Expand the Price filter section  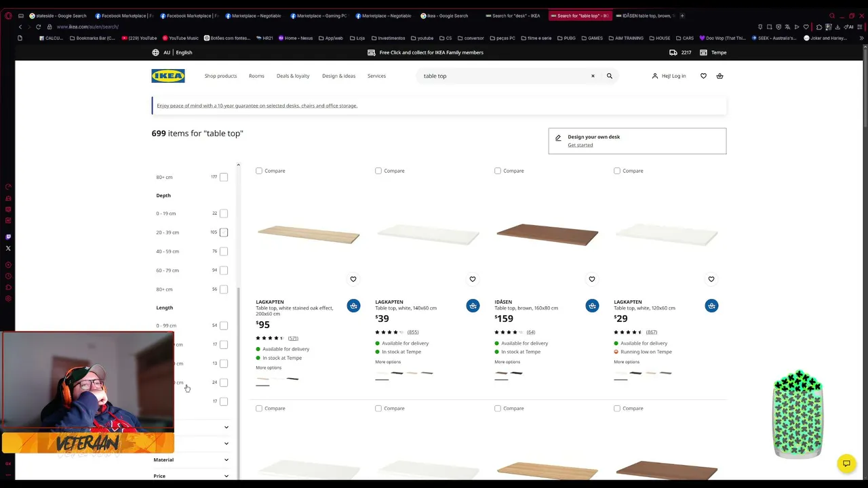coord(191,476)
